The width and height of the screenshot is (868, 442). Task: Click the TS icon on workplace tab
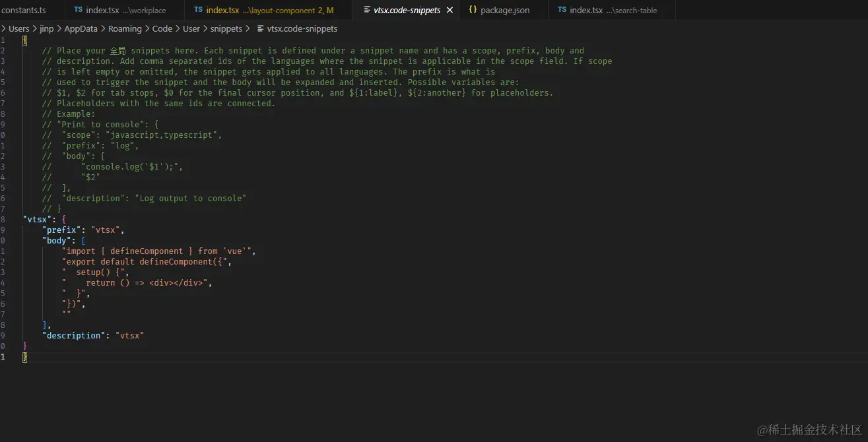78,10
